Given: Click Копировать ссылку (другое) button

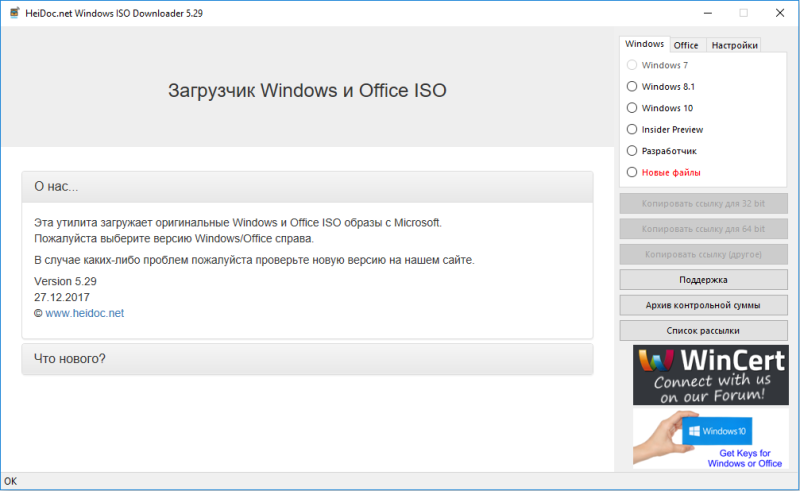Looking at the screenshot, I should tap(703, 254).
